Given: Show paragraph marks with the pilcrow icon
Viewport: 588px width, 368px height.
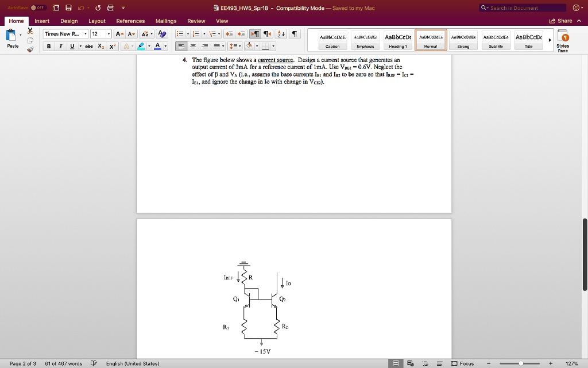Looking at the screenshot, I should pos(296,34).
